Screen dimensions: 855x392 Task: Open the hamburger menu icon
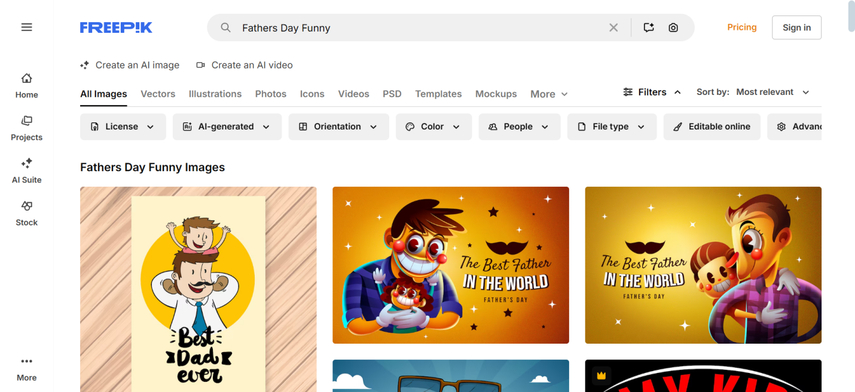[x=26, y=27]
